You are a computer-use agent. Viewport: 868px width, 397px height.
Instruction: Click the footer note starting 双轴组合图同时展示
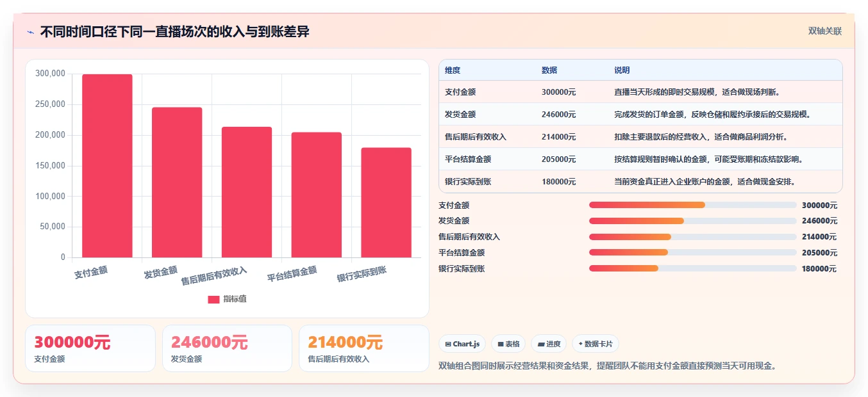[x=608, y=366]
